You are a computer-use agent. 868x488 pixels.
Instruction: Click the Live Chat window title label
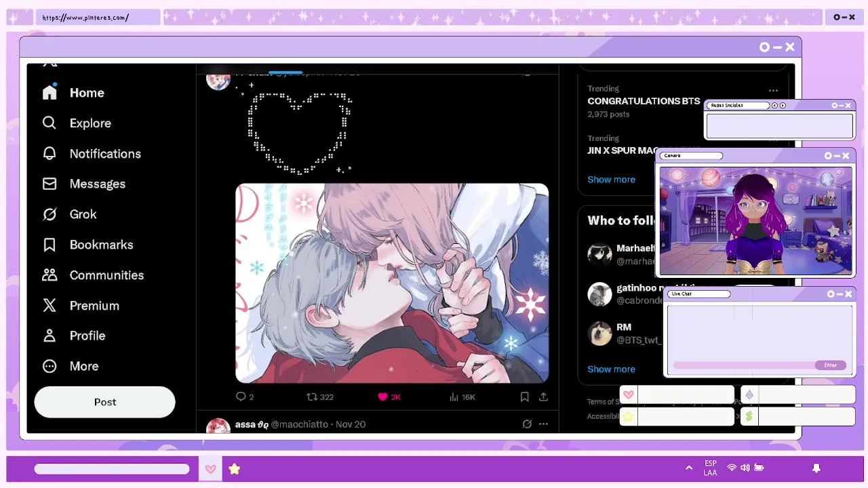click(700, 294)
